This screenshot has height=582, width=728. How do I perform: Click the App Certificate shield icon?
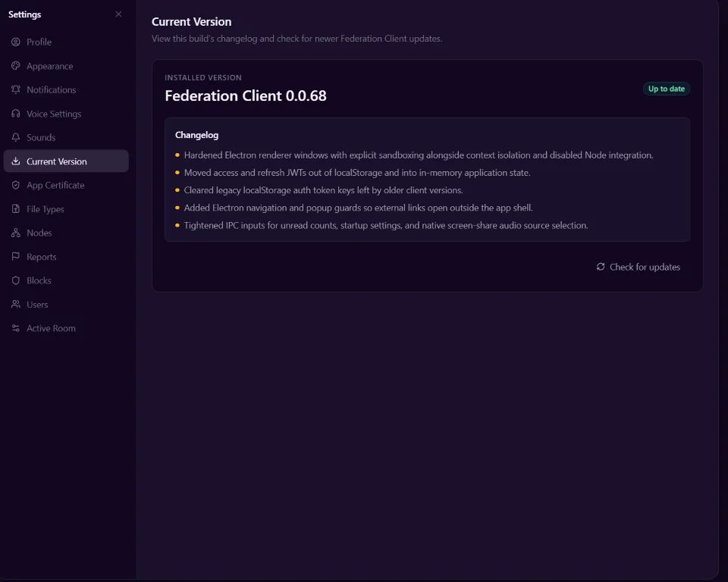pos(16,185)
